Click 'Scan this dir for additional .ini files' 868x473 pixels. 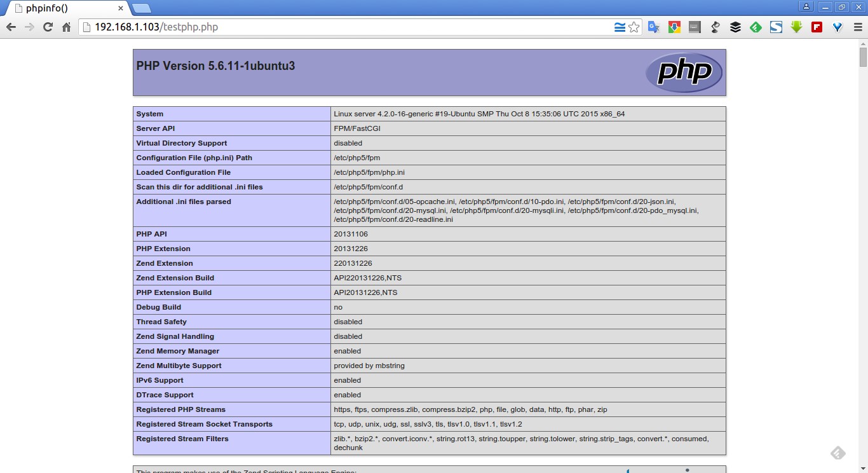[x=199, y=187]
